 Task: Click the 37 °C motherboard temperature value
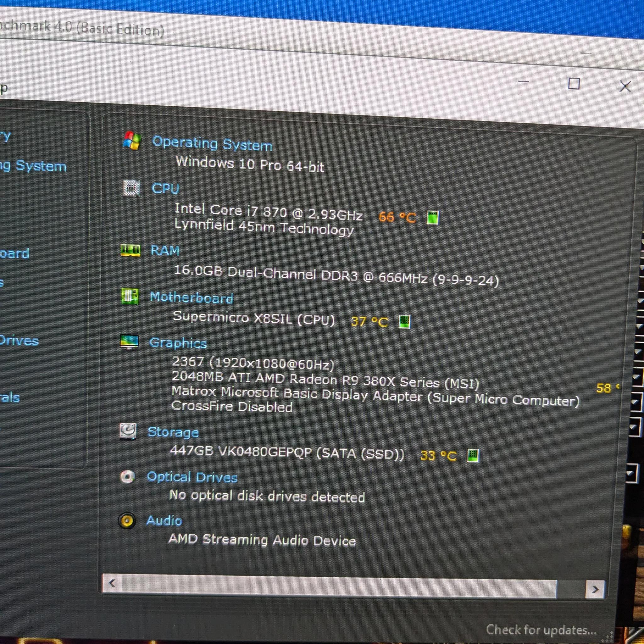point(370,322)
